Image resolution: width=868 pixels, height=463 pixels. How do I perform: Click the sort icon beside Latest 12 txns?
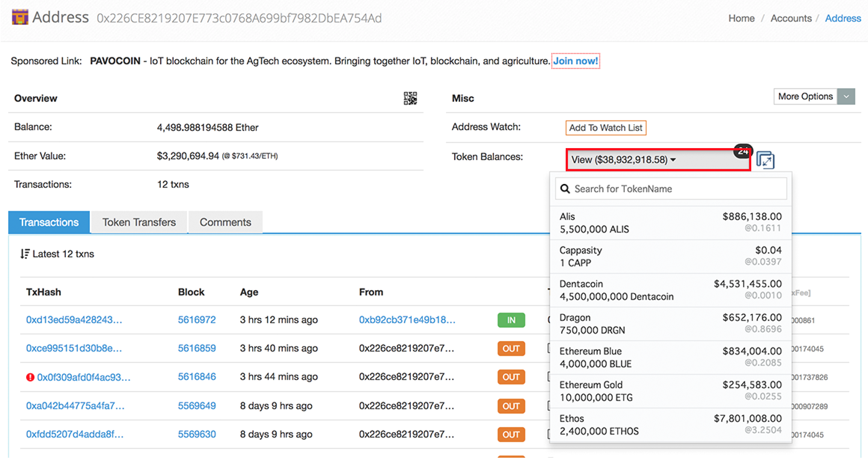[x=25, y=254]
